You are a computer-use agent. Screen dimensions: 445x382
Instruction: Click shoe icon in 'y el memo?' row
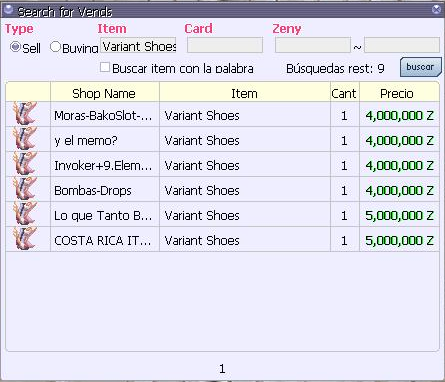(x=25, y=139)
